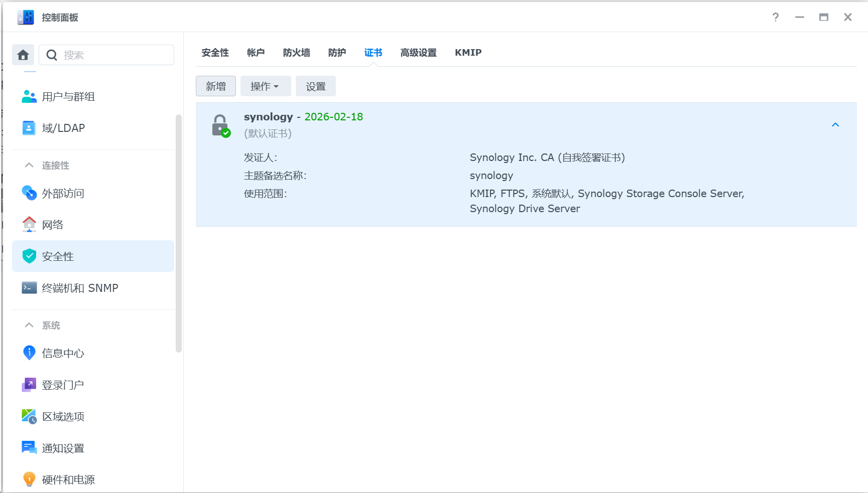Collapse the 连接性 sidebar section

pos(29,165)
